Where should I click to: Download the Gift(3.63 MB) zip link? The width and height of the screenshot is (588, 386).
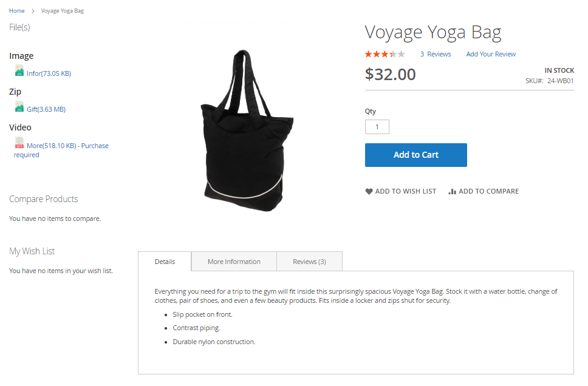(46, 109)
